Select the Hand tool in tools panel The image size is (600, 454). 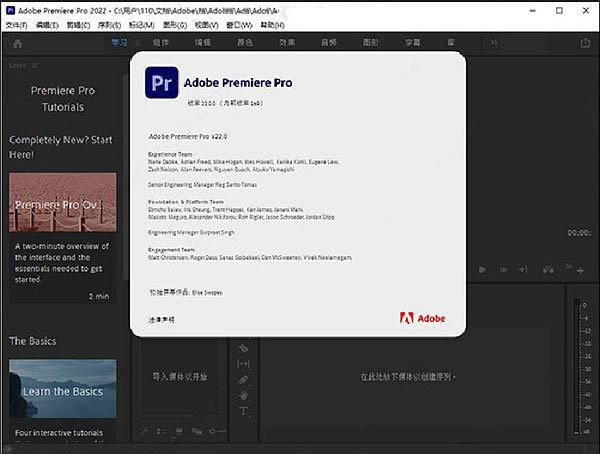(243, 396)
